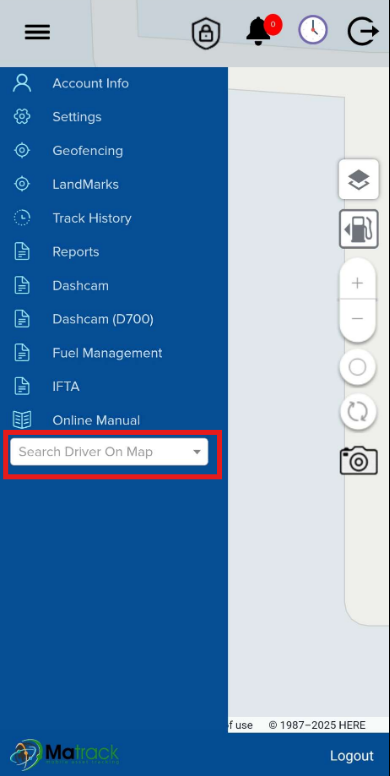This screenshot has height=776, width=390.
Task: Click the fuel pump map button
Action: [359, 229]
